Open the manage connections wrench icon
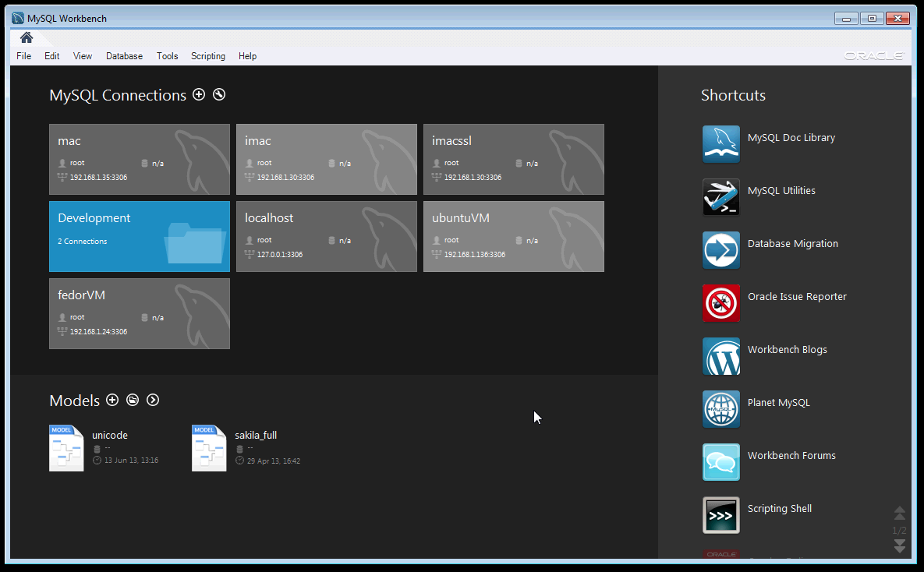Image resolution: width=924 pixels, height=572 pixels. coord(219,94)
